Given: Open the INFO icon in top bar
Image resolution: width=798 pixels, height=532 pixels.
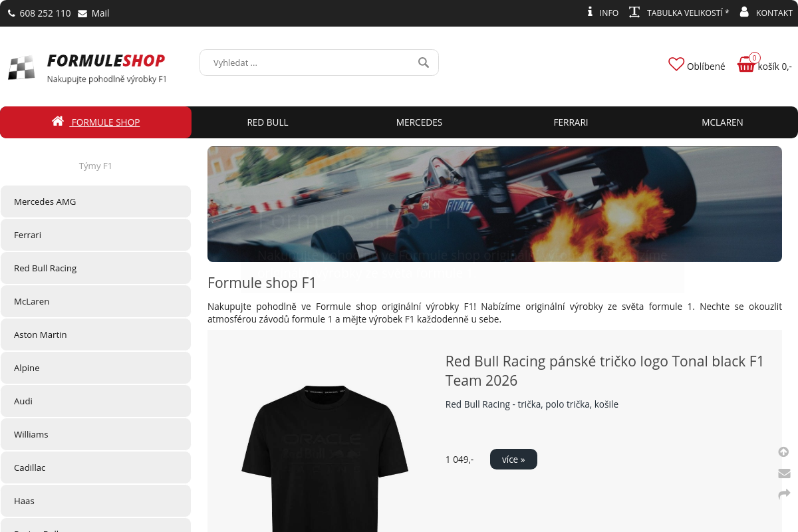Looking at the screenshot, I should click(590, 12).
